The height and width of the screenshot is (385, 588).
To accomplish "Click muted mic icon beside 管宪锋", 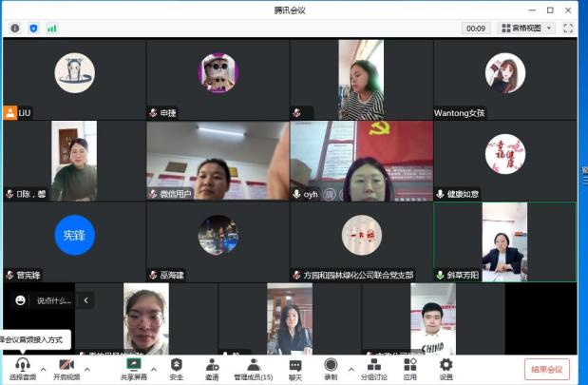I will (9, 275).
